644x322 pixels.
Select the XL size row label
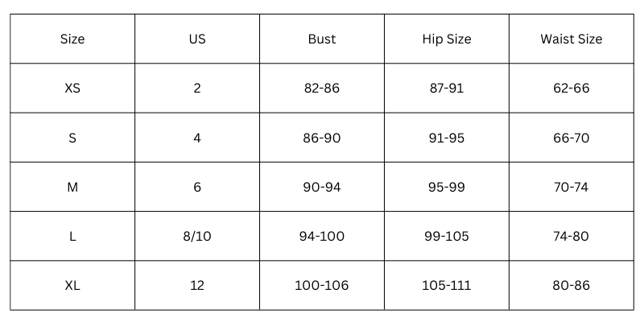72,285
